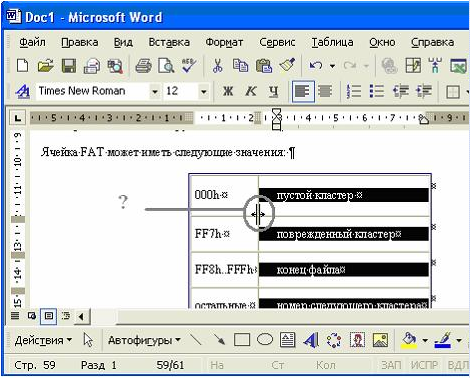Viewport: 470px width, 378px height.
Task: Open the Файл menu
Action: click(32, 42)
